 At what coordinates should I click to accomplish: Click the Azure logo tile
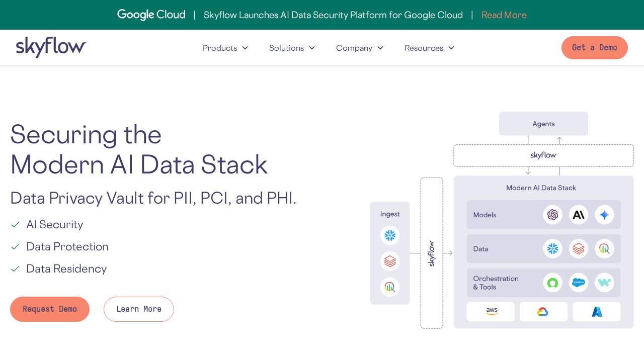click(597, 312)
